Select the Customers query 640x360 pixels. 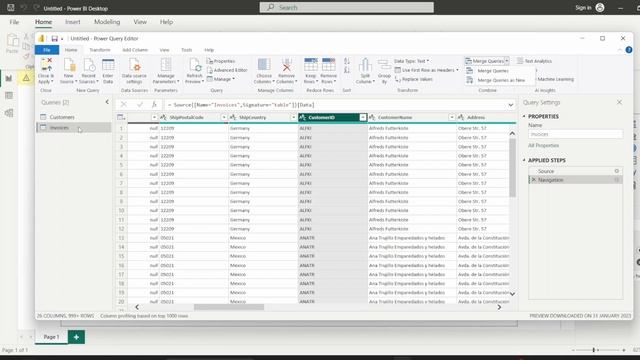tap(62, 117)
